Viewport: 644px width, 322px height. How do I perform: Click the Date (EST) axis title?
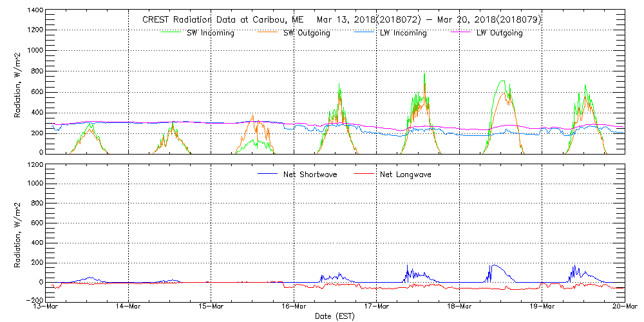tap(335, 316)
